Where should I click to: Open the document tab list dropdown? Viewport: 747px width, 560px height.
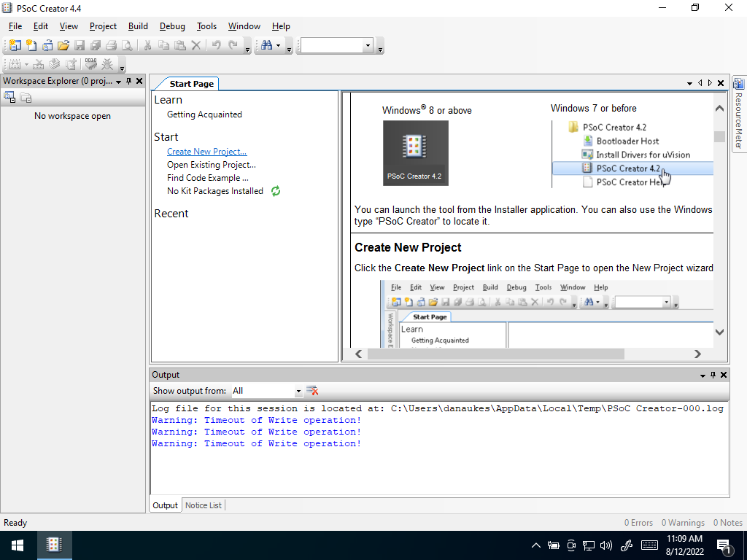pos(689,83)
